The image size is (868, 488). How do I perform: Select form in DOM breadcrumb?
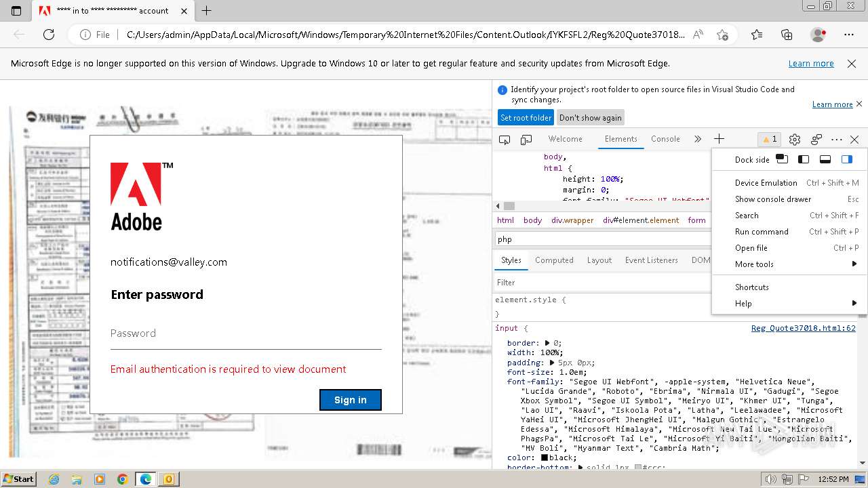[696, 220]
